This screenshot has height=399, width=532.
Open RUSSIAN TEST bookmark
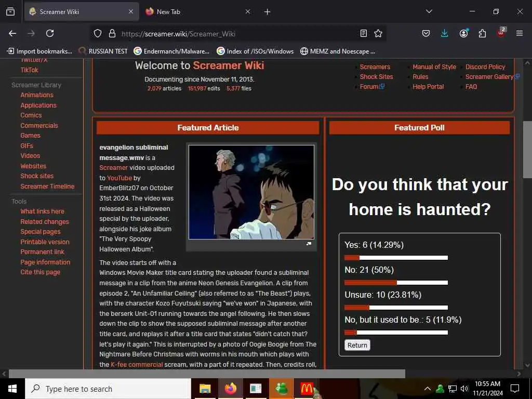point(103,51)
